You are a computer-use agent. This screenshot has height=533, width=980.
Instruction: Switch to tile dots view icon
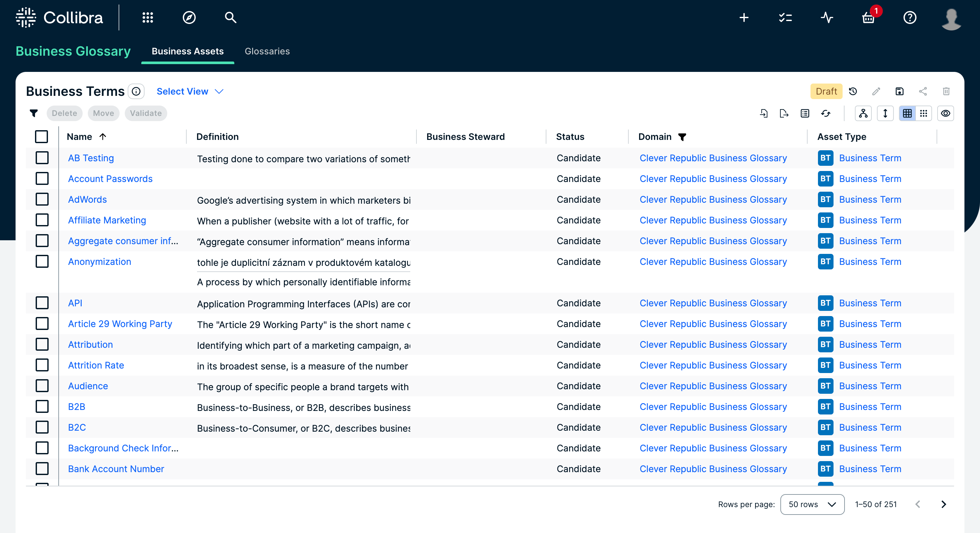click(923, 113)
